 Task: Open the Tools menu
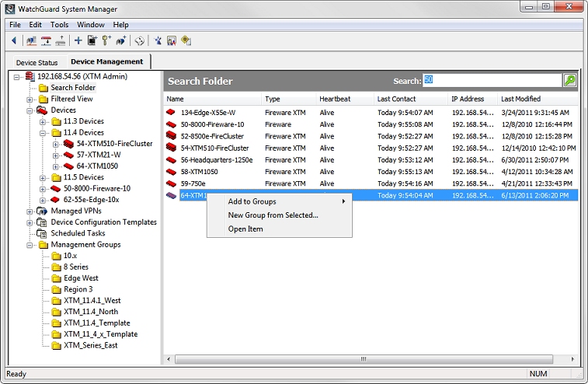coord(60,25)
